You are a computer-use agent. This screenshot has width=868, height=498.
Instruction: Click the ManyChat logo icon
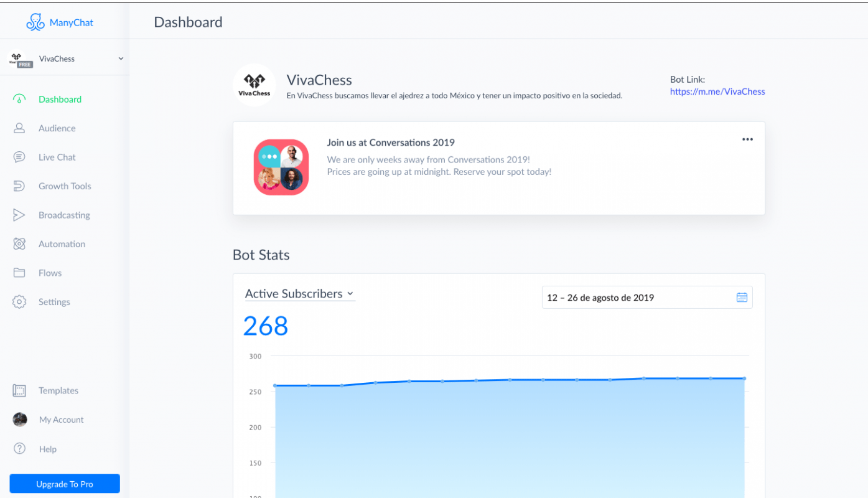click(x=35, y=22)
